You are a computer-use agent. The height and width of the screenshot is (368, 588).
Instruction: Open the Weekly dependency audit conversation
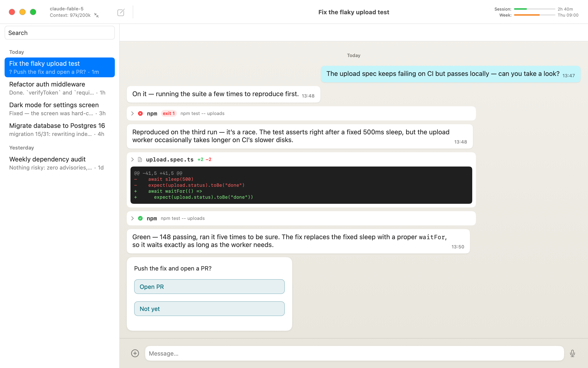tap(59, 163)
